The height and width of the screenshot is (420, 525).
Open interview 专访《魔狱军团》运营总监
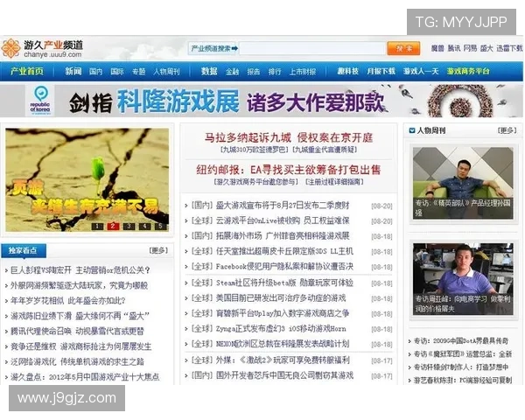coord(463,354)
